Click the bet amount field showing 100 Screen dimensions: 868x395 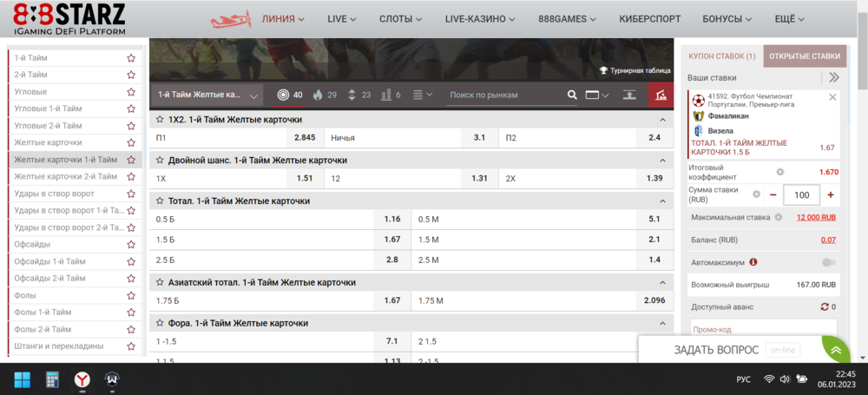(802, 194)
